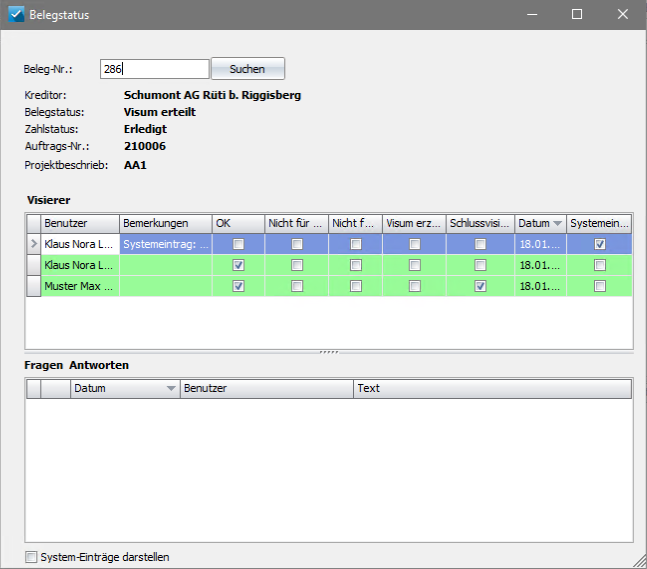Click into the Beleg-Nr. input field
The image size is (647, 569).
154,69
